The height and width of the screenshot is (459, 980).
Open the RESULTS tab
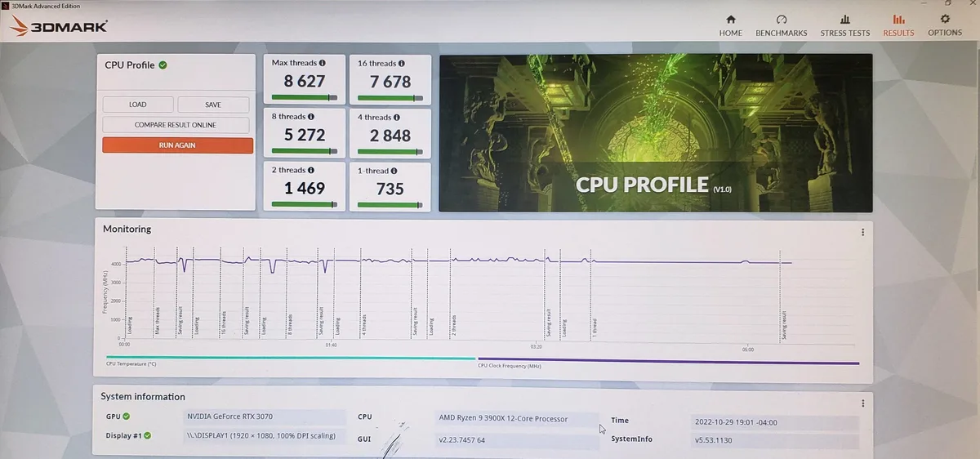coord(898,25)
